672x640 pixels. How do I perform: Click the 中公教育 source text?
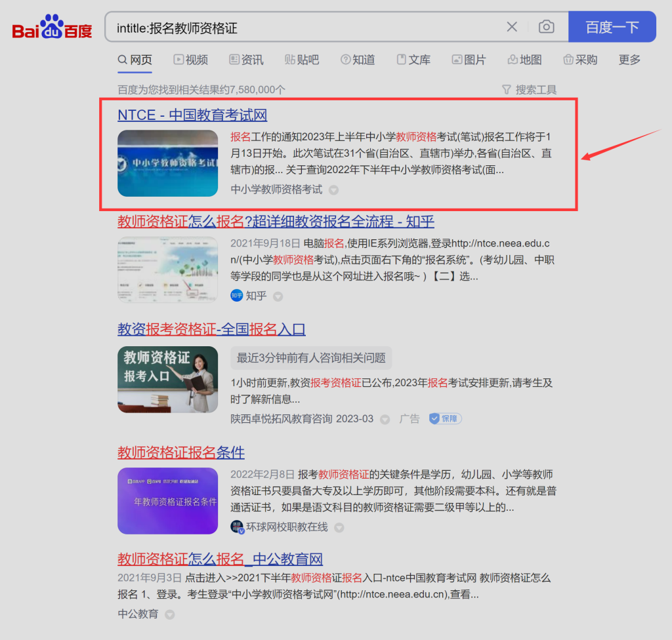coord(138,614)
